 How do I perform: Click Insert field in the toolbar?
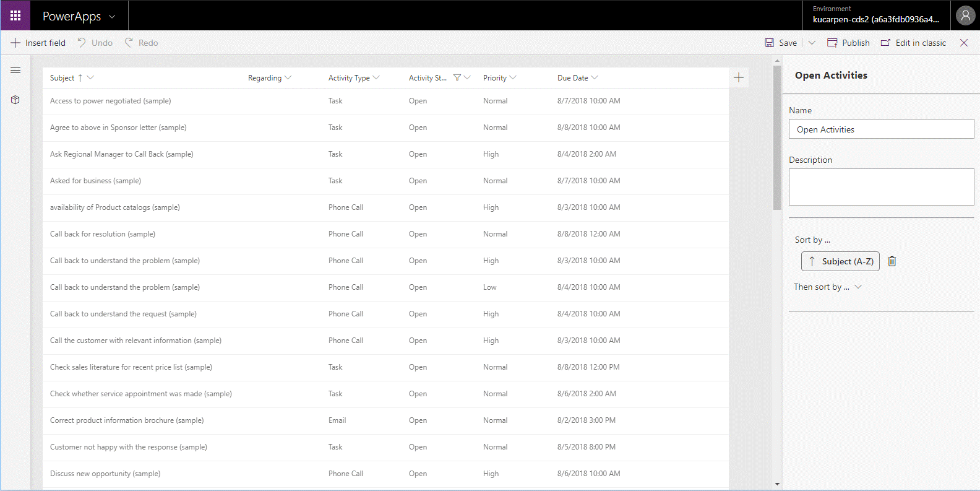point(38,43)
